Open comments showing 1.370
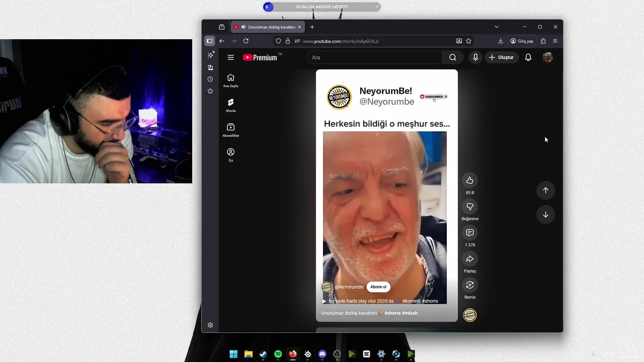This screenshot has height=362, width=644. tap(470, 233)
